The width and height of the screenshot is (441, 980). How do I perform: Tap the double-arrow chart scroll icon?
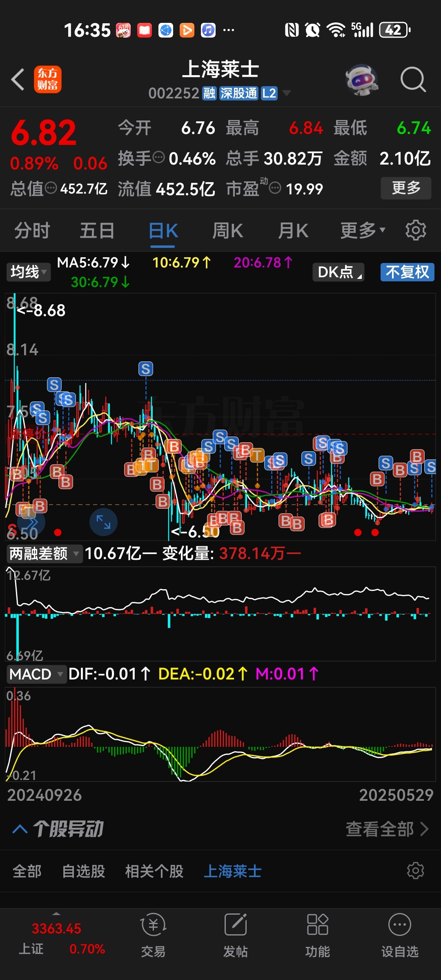[x=31, y=522]
